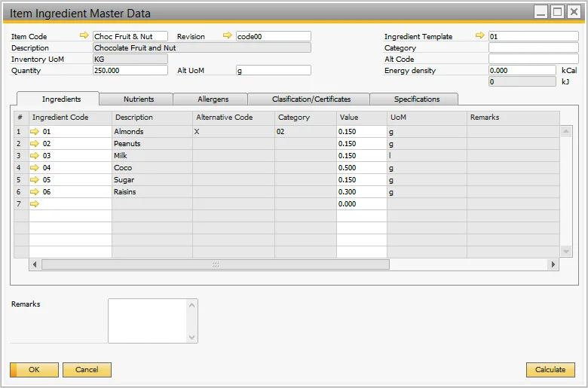The width and height of the screenshot is (588, 388).
Task: Open link arrow for ingredient 04 Coco
Action: coord(35,167)
